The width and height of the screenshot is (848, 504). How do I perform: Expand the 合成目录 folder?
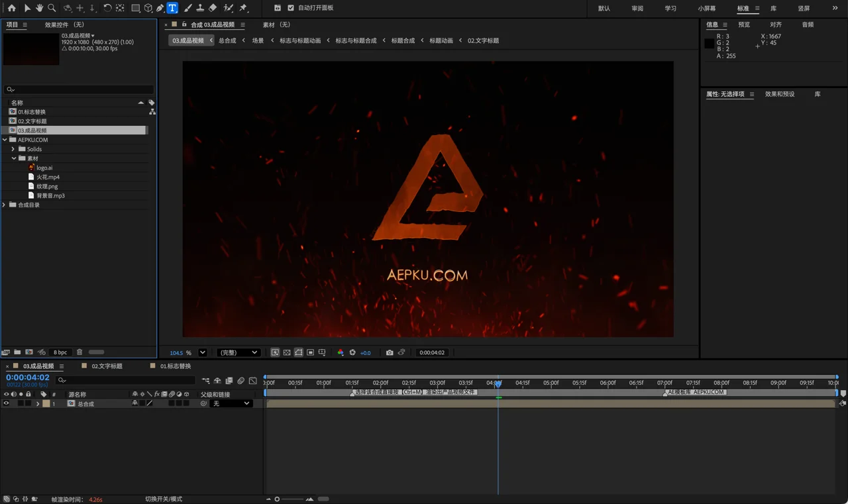5,205
